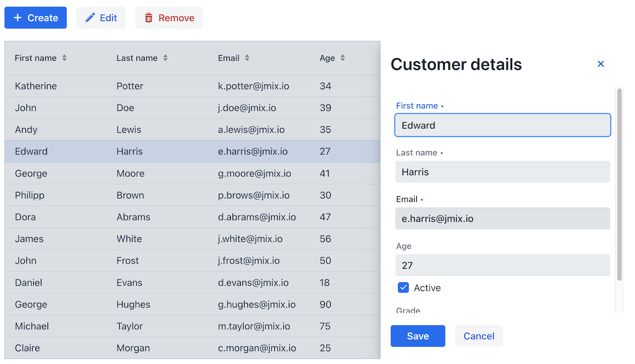Focus the Email field in details form
The width and height of the screenshot is (635, 364).
pyautogui.click(x=502, y=218)
